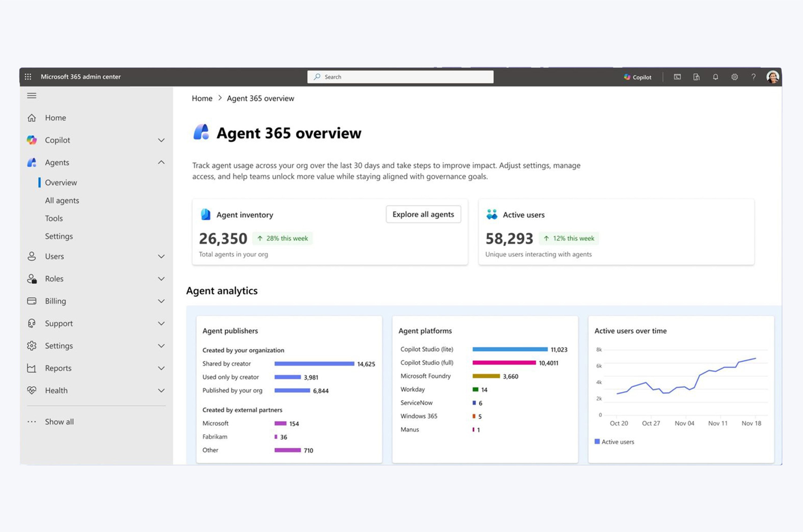
Task: Click into the Search field
Action: click(400, 77)
